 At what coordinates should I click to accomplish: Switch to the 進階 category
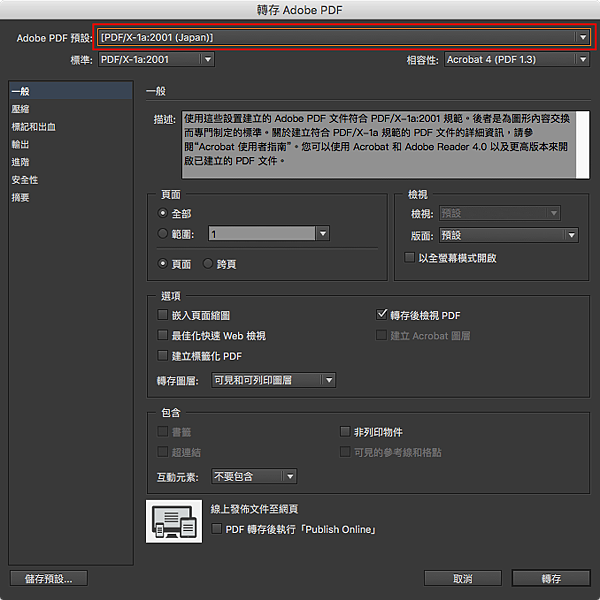coord(71,161)
